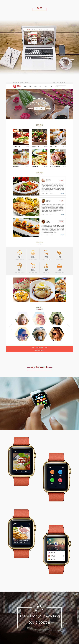Tap the star favorite icon on watch

(21, 471)
